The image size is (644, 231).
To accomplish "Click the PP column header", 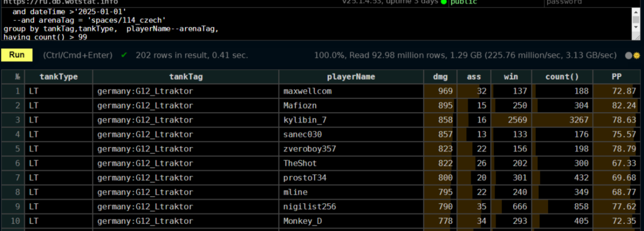I will [x=617, y=77].
